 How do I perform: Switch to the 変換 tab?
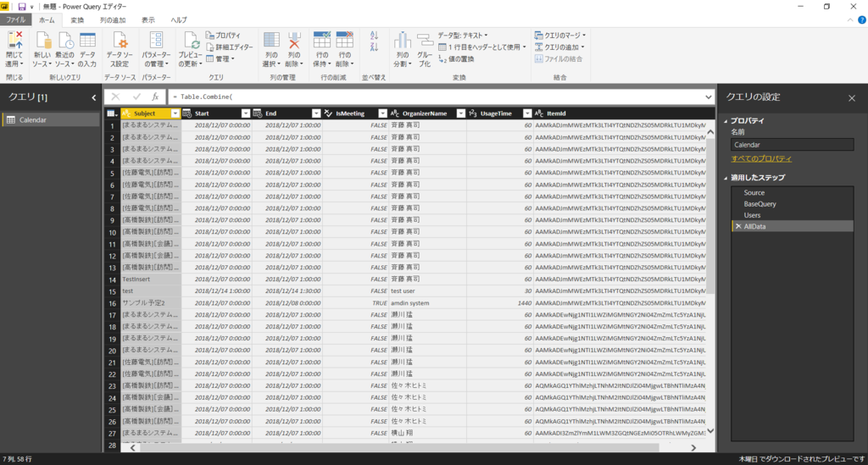tap(77, 20)
